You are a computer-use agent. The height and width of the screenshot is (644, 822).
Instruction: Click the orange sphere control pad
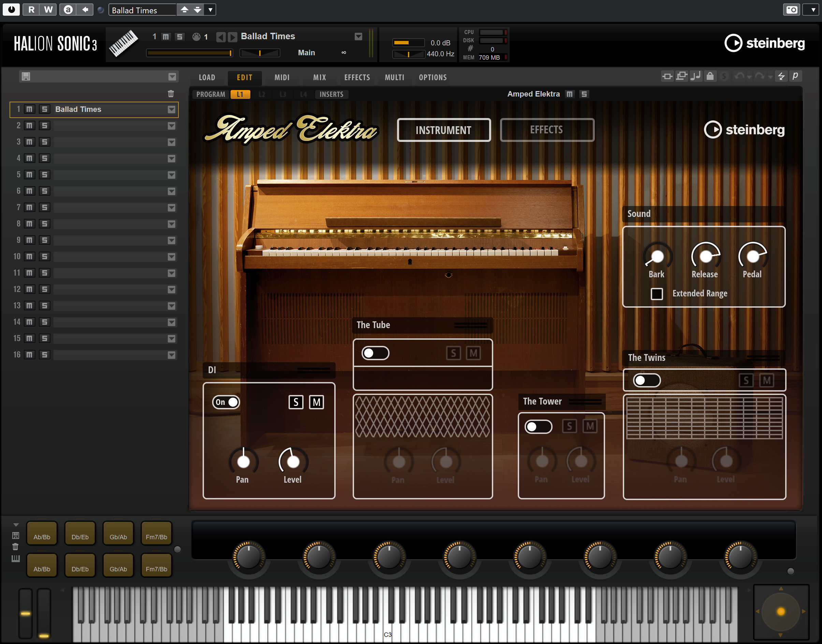click(780, 612)
